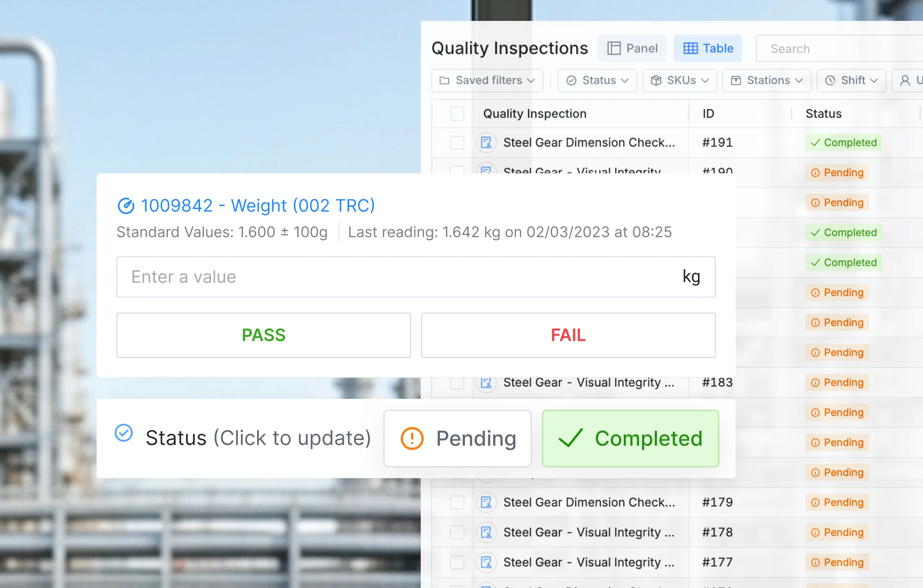
Task: Click the inspection icon for row #191
Action: [x=486, y=143]
